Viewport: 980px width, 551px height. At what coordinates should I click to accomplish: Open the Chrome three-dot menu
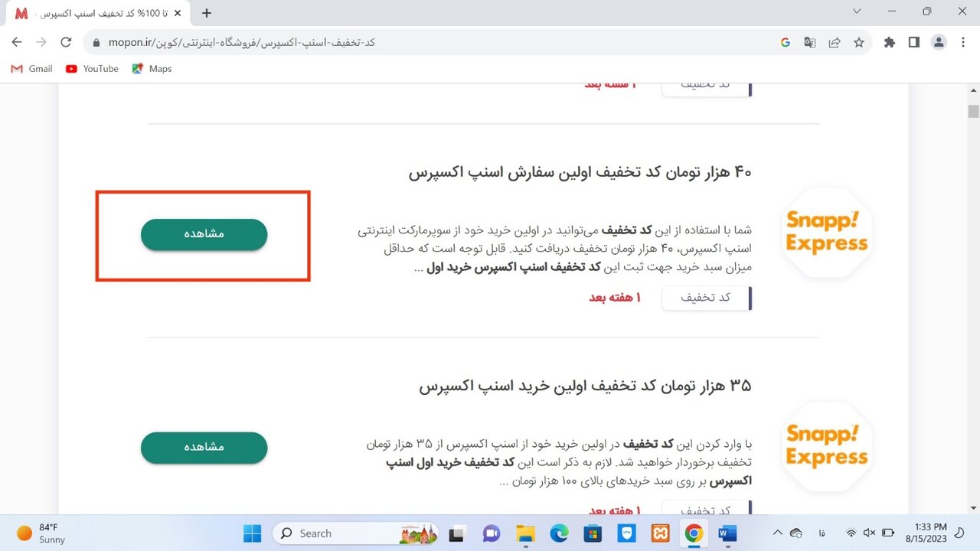coord(963,43)
